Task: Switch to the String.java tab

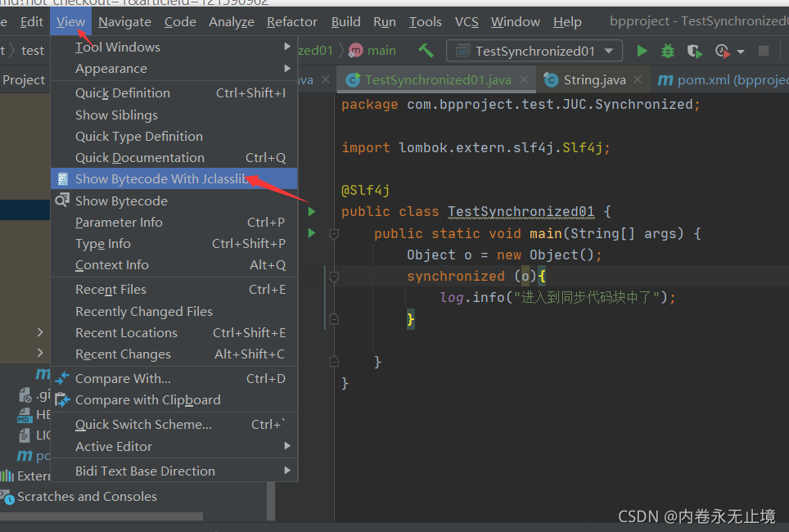Action: 593,79
